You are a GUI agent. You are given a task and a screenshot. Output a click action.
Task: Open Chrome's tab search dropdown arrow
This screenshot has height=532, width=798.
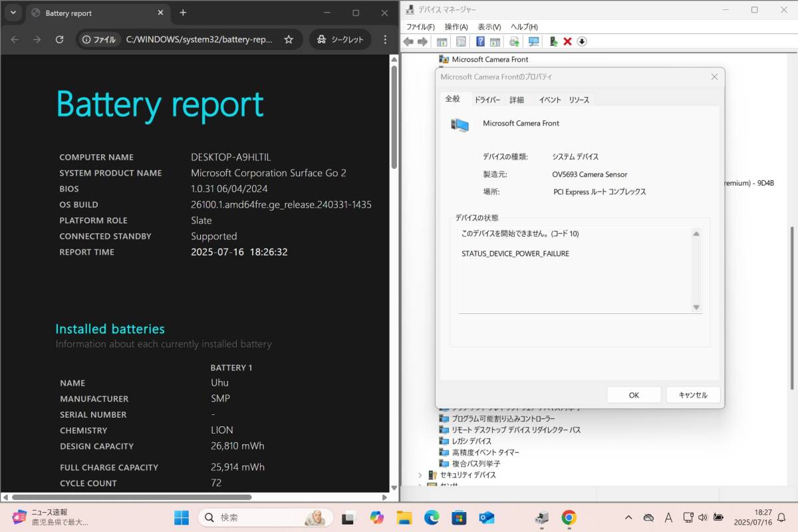(13, 13)
